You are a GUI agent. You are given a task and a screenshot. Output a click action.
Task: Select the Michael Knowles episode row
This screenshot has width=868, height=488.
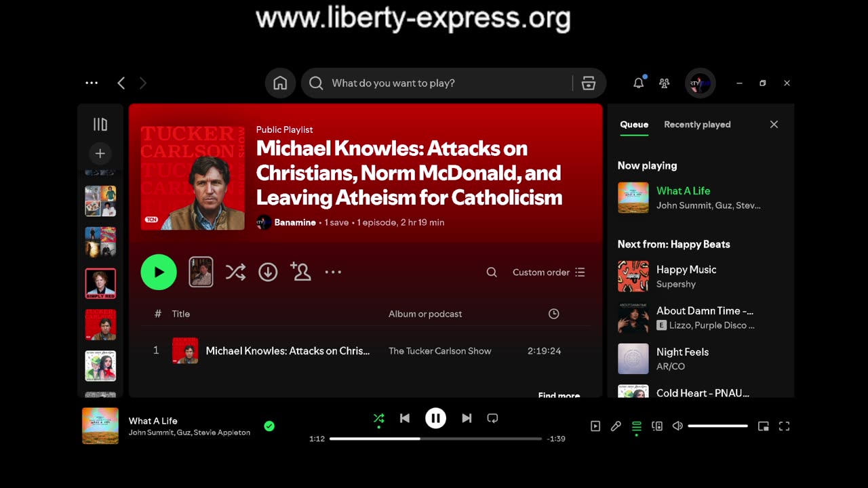click(366, 350)
